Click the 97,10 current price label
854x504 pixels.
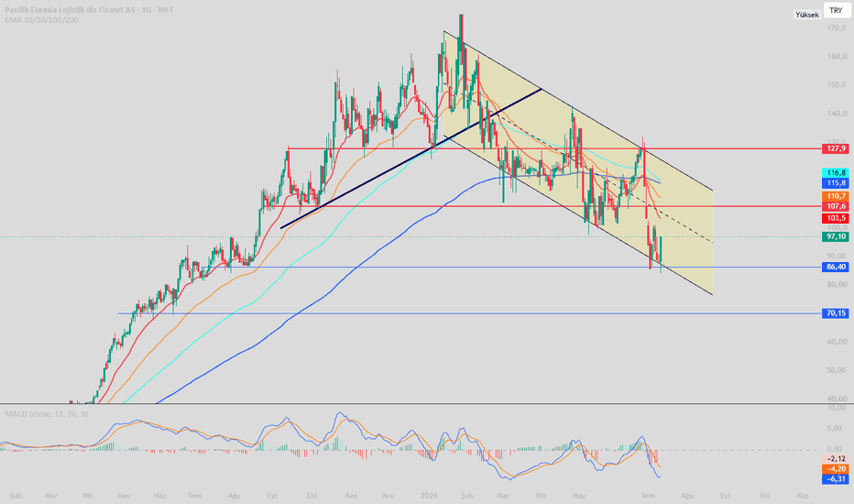coord(836,236)
